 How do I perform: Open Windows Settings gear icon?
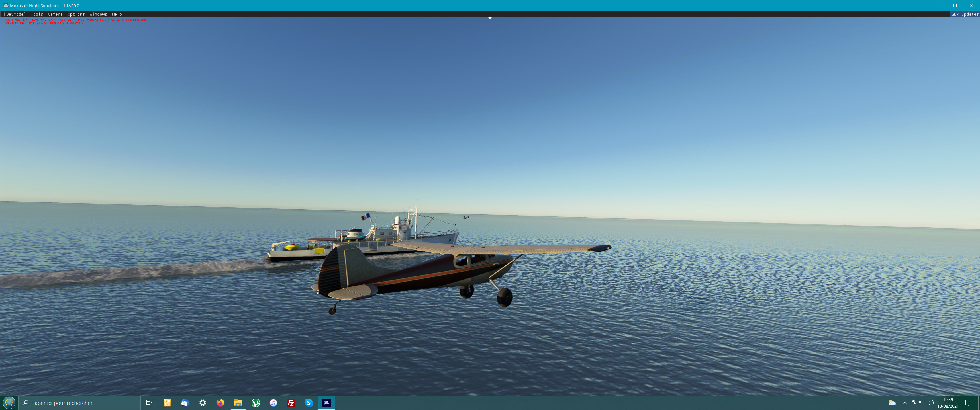(x=203, y=403)
